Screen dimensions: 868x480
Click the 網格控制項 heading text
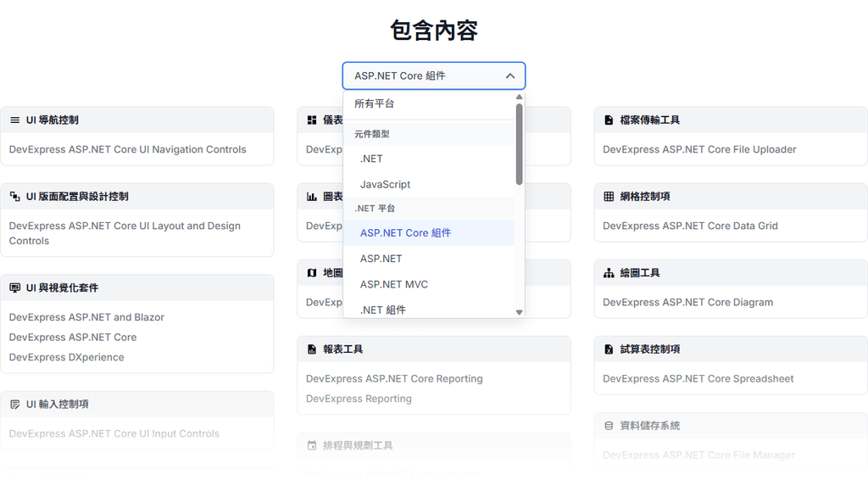[x=644, y=197]
